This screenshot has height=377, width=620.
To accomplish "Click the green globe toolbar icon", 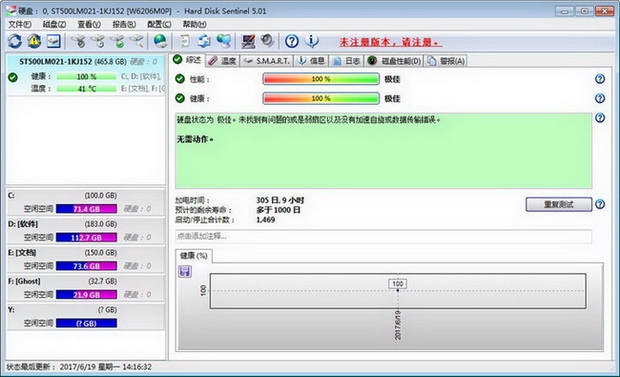I will tap(160, 41).
